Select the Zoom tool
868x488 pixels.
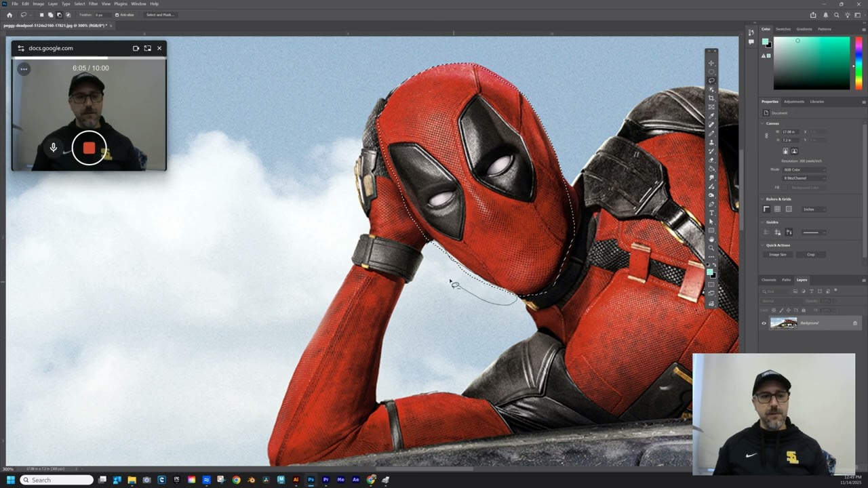[x=711, y=248]
